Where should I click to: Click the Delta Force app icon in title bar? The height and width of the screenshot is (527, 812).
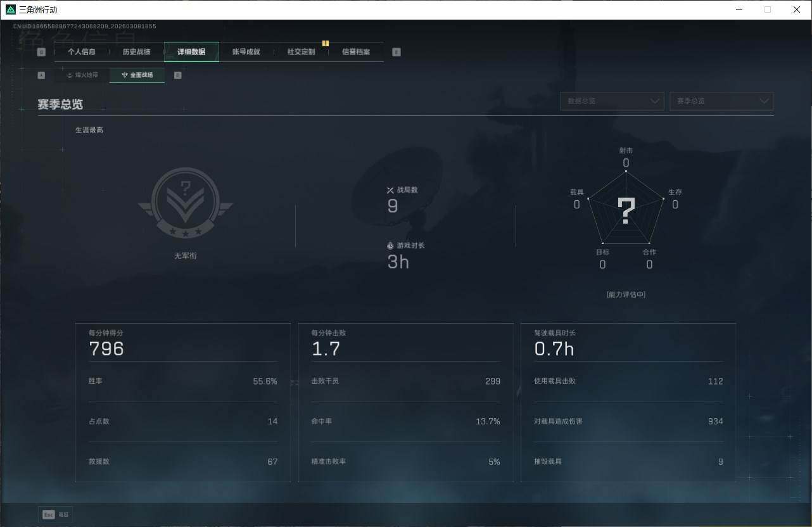click(10, 10)
